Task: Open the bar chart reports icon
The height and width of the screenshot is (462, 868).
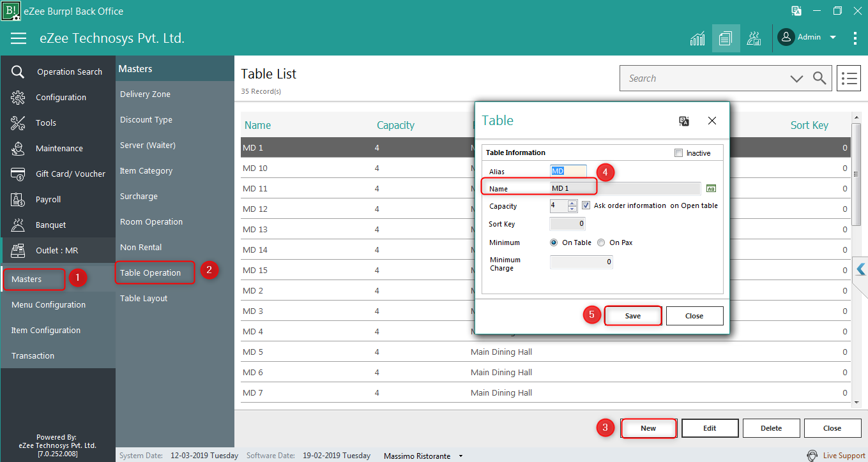Action: [x=697, y=38]
